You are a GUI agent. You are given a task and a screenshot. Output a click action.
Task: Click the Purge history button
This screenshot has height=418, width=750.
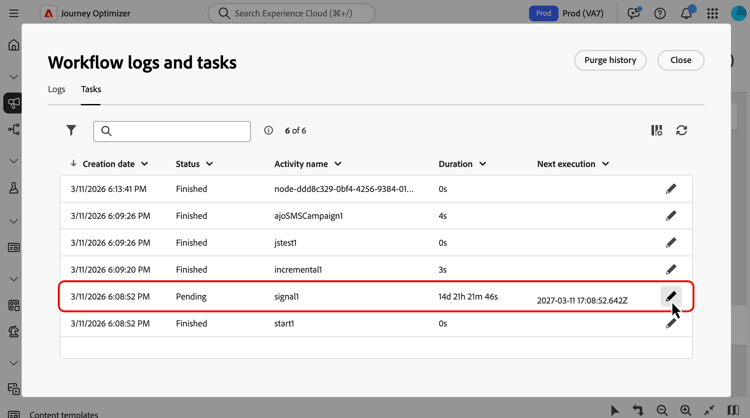(x=610, y=60)
